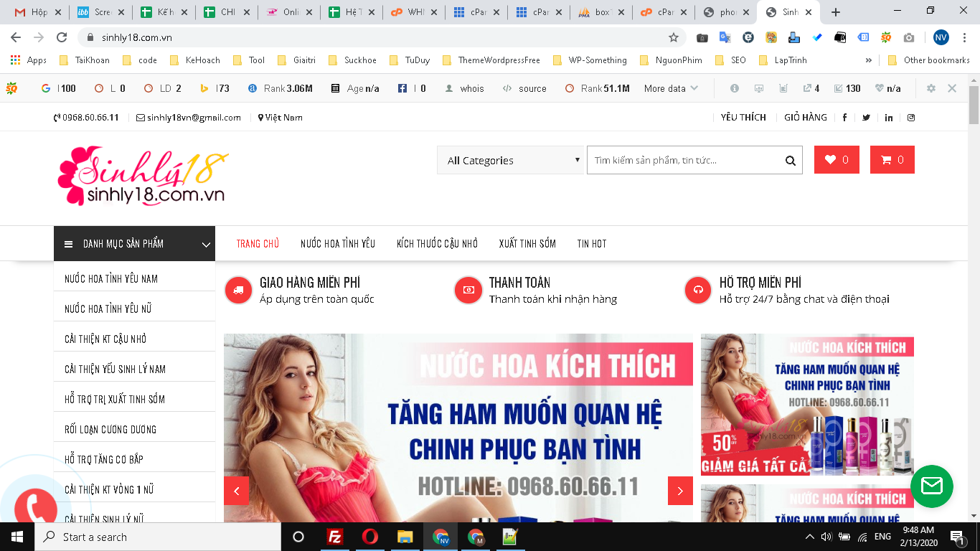Show hidden bookmarks chevron

tap(869, 60)
